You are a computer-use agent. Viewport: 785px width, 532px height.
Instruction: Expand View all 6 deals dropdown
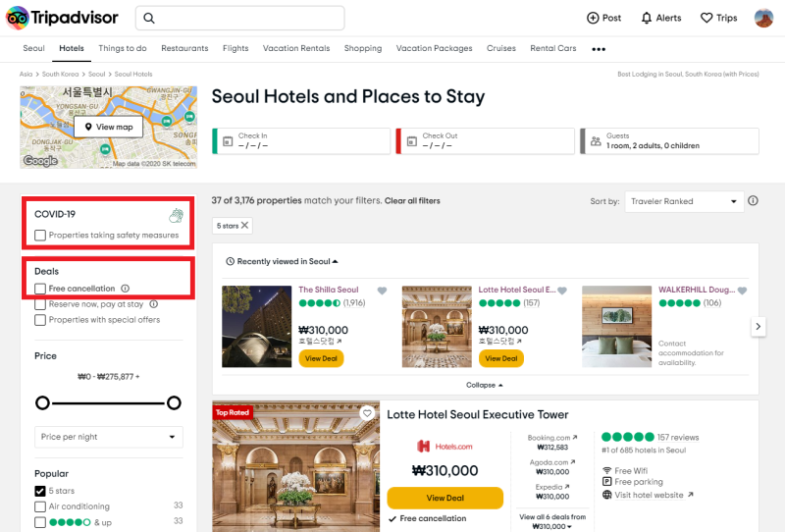552,521
